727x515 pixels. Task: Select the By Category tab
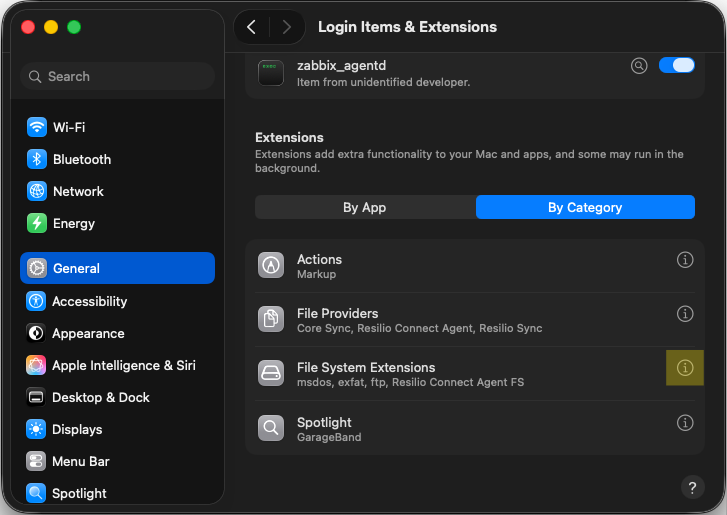pyautogui.click(x=585, y=207)
